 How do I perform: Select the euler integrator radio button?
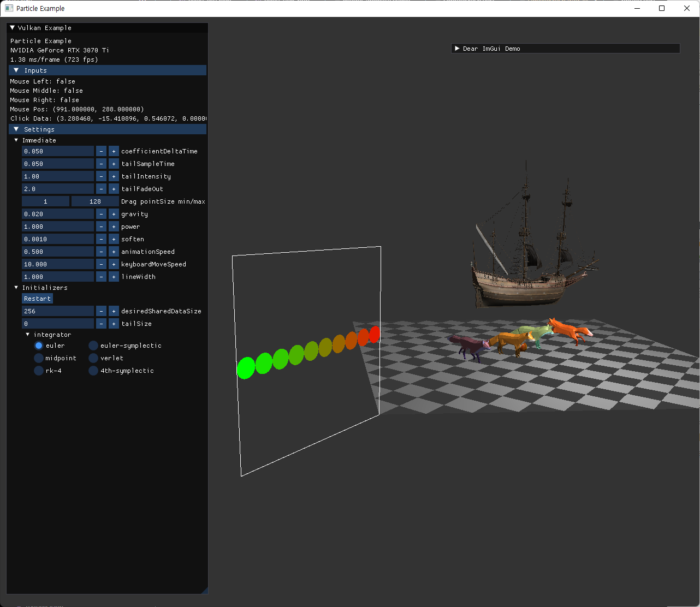pyautogui.click(x=39, y=346)
